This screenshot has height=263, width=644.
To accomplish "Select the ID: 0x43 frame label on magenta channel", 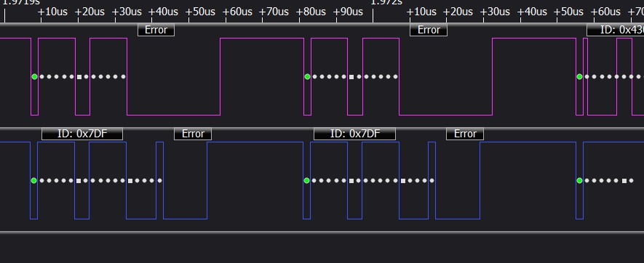I will [615, 30].
